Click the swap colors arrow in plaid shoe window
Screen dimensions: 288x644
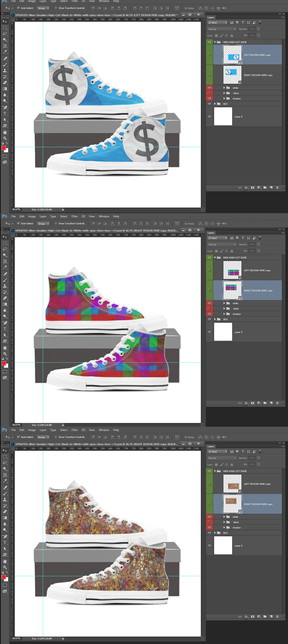click(7, 358)
